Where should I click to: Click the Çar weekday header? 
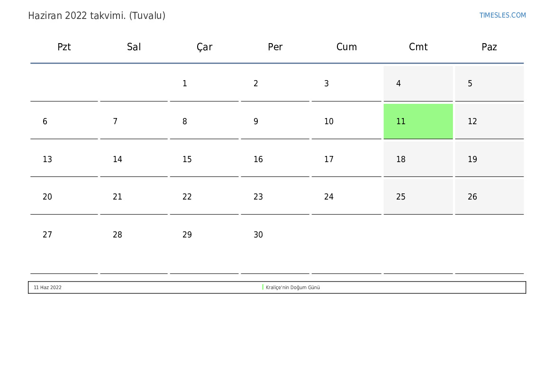tap(204, 47)
